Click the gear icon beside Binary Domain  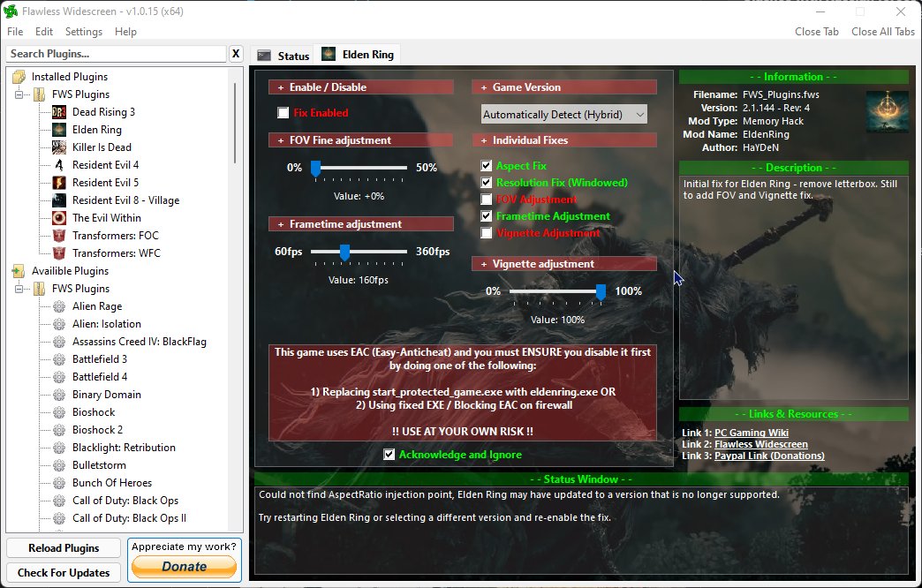coord(59,395)
